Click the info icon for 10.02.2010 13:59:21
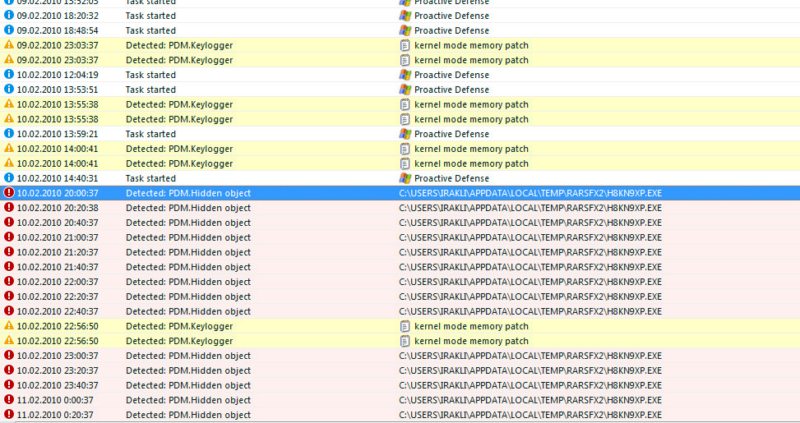 (x=9, y=134)
